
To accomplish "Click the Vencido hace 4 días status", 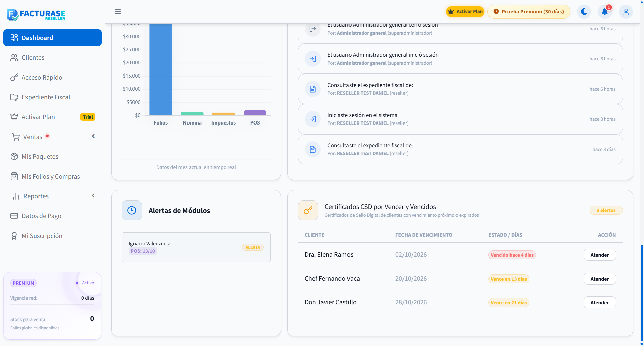I will click(x=512, y=255).
